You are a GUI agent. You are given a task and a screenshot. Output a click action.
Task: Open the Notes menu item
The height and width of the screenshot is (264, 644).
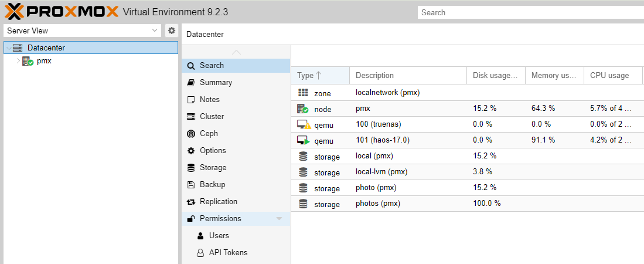coord(236,100)
